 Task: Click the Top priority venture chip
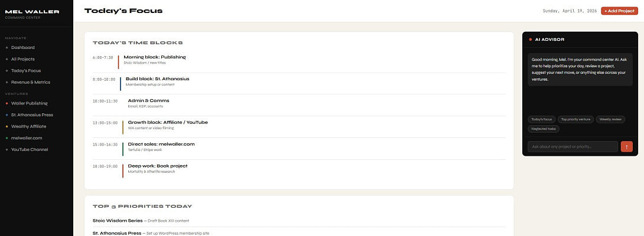[x=575, y=119]
